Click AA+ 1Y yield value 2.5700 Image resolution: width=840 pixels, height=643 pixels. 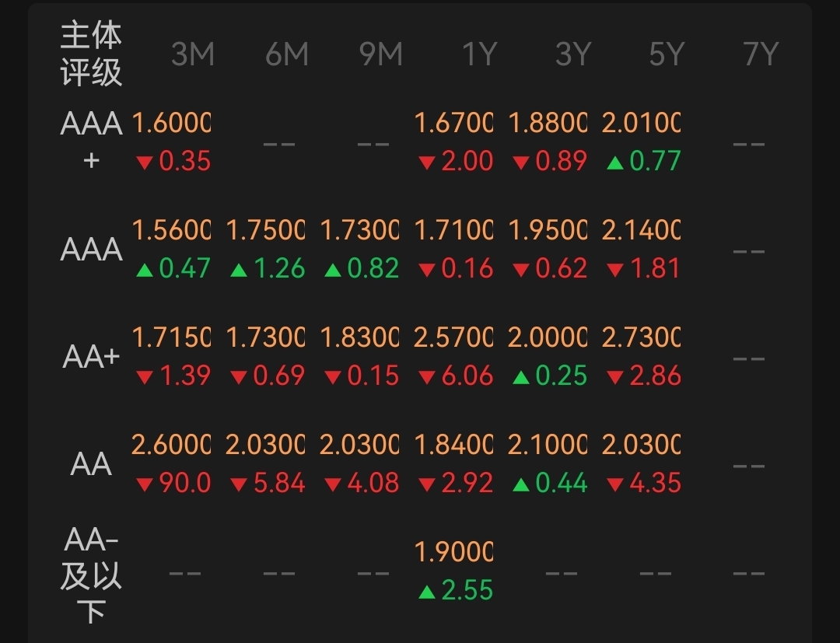pyautogui.click(x=453, y=337)
